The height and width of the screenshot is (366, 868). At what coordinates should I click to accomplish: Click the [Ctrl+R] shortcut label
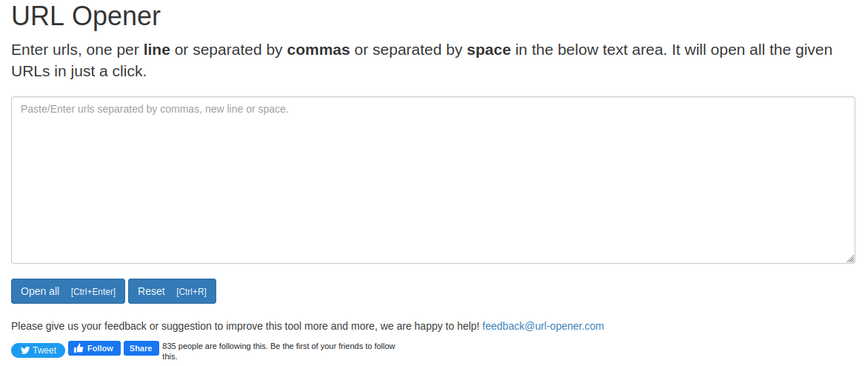click(x=192, y=292)
